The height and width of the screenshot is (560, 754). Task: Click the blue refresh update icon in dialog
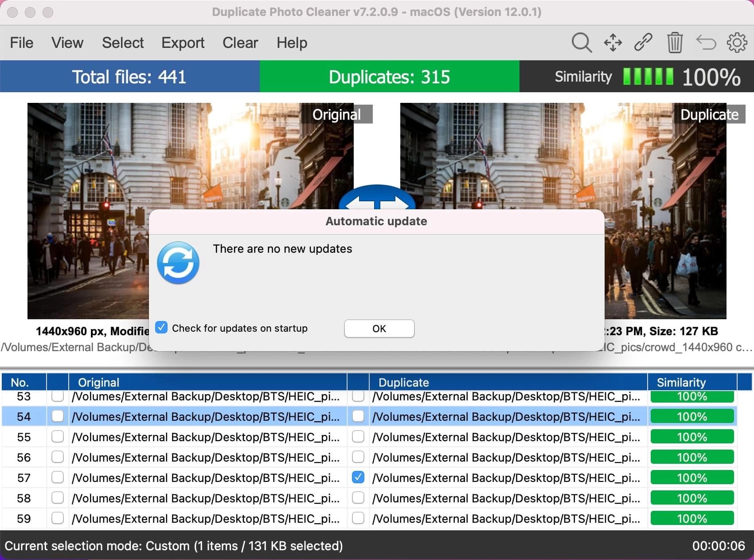click(x=178, y=263)
